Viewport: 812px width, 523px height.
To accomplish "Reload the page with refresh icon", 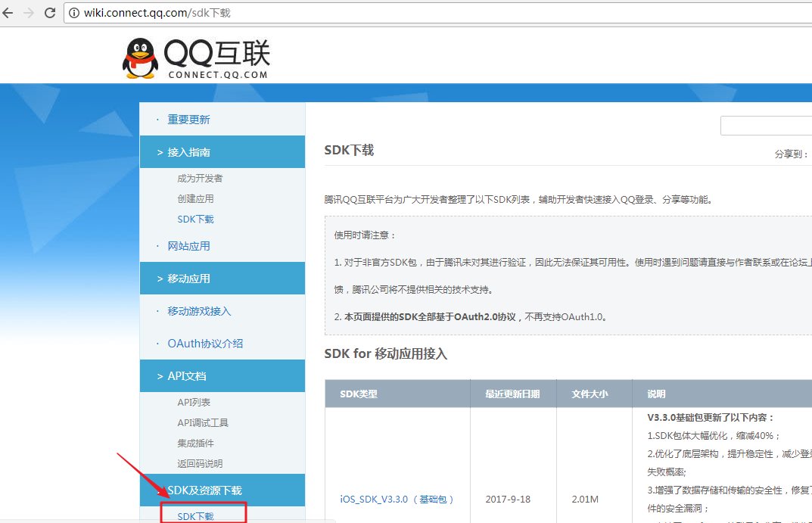I will click(x=50, y=13).
